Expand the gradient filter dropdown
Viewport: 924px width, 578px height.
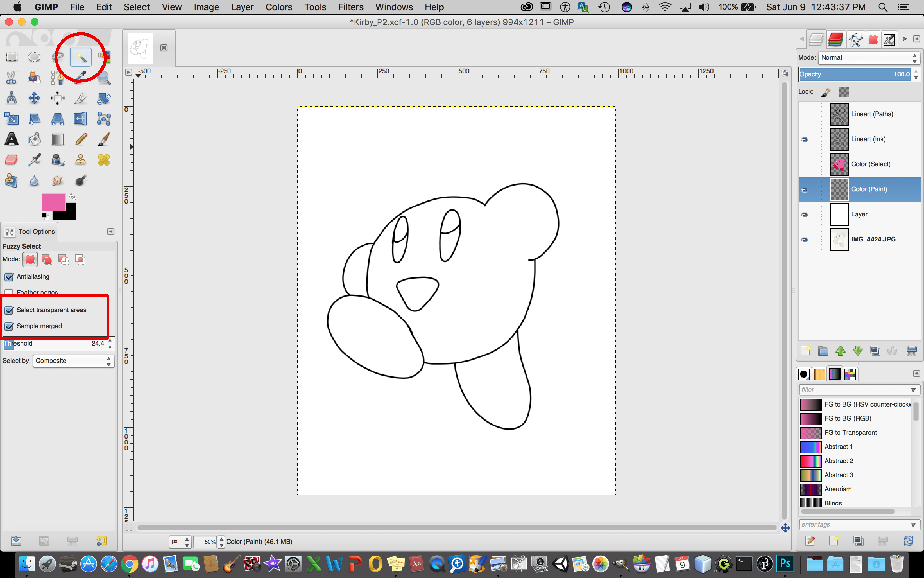tap(913, 390)
